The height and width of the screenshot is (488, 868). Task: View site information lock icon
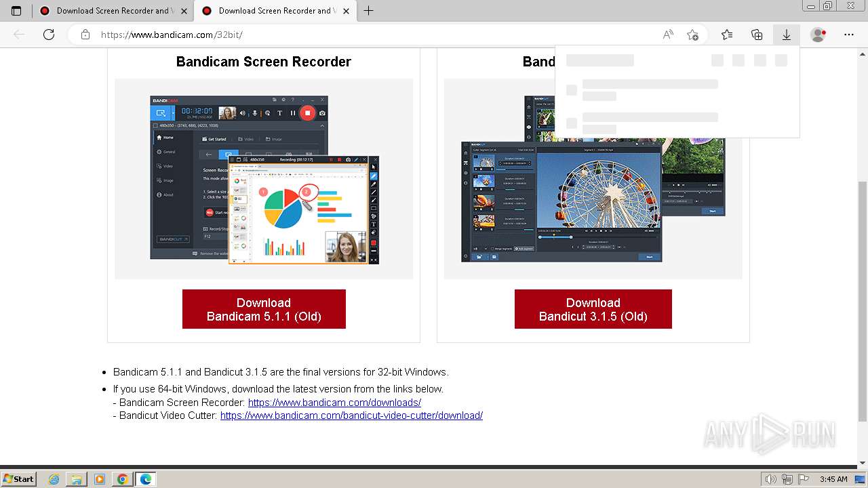tap(85, 35)
